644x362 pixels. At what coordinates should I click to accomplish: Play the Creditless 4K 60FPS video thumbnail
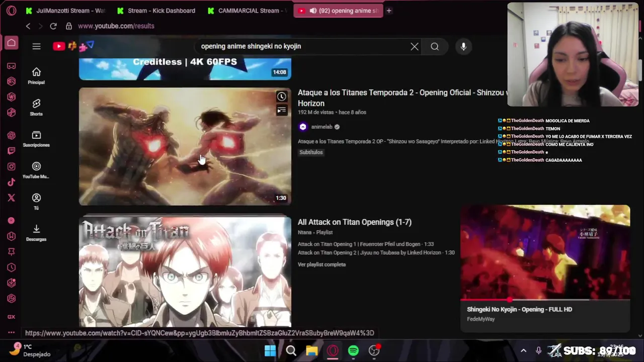point(185,69)
